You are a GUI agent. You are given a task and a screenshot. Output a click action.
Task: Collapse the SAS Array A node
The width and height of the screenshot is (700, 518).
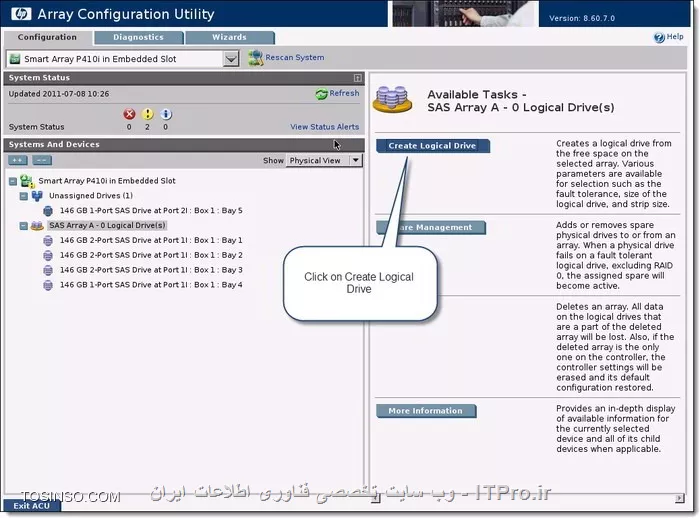pos(24,226)
